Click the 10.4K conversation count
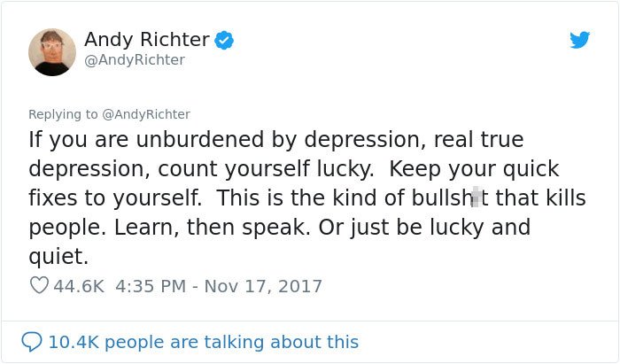Viewport: 620px width, 364px height. (74, 342)
